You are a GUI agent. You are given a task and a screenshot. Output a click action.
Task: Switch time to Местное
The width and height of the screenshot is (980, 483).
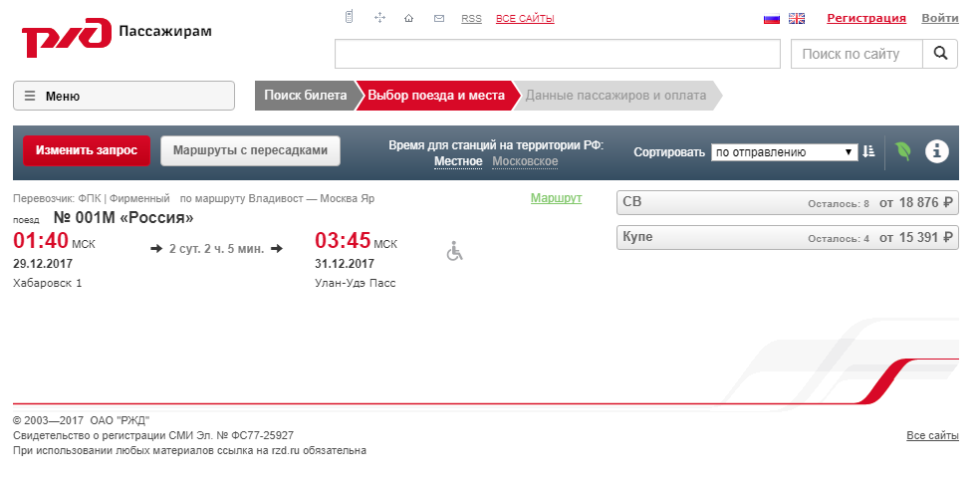[458, 162]
